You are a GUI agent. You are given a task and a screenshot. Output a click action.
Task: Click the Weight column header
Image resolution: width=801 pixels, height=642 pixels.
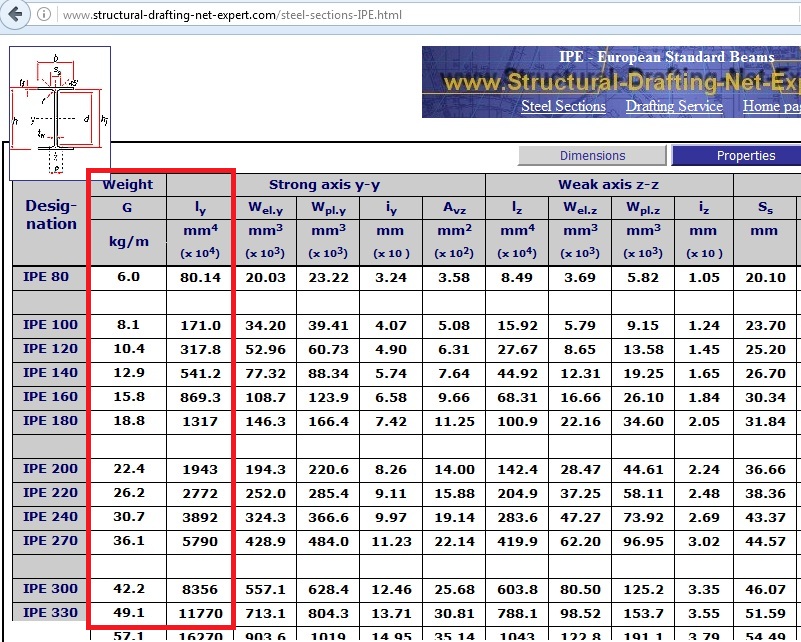pyautogui.click(x=128, y=184)
